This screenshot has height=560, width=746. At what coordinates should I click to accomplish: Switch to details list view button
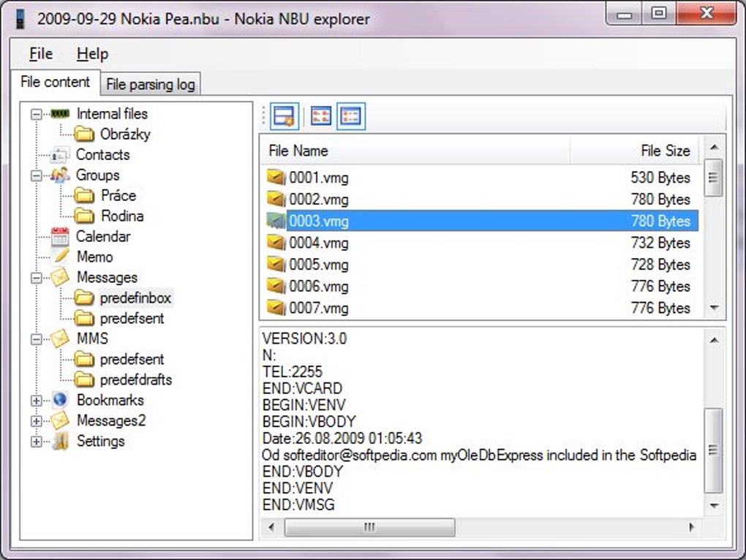point(351,116)
